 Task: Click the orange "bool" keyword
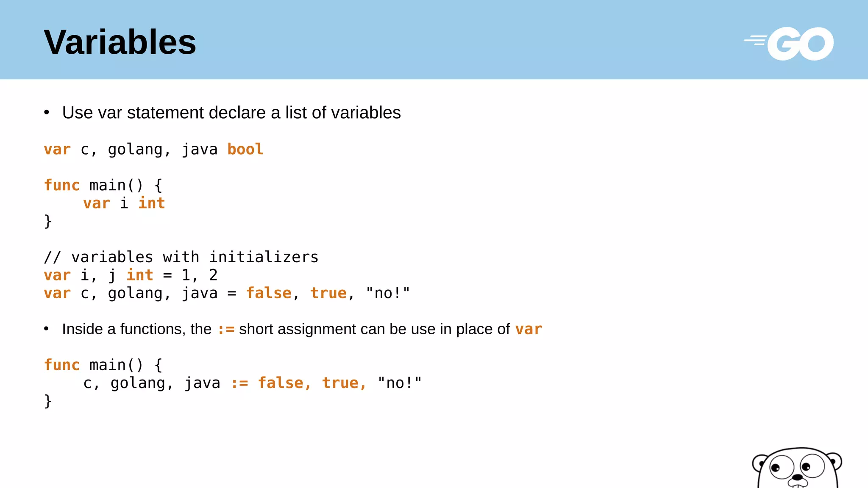click(x=245, y=150)
